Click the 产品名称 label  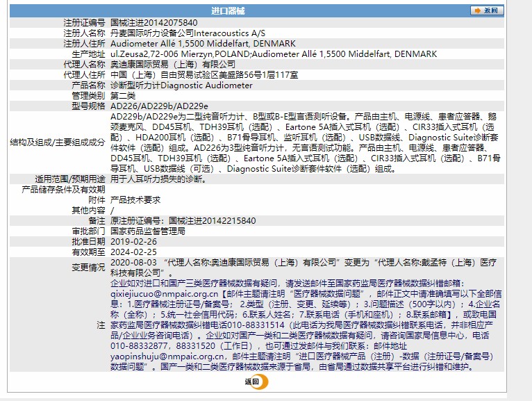click(88, 85)
